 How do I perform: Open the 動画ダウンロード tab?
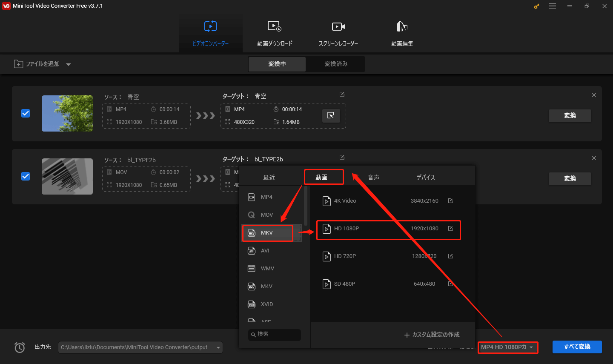pos(275,33)
